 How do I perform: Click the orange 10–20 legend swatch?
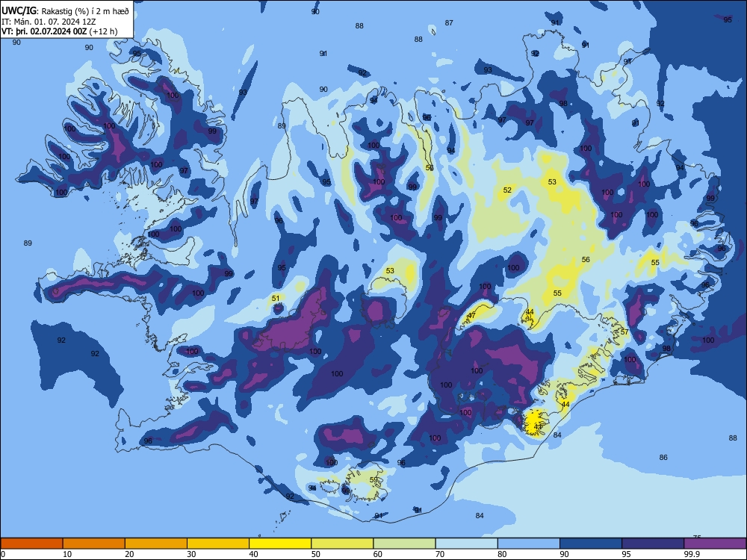(x=94, y=544)
